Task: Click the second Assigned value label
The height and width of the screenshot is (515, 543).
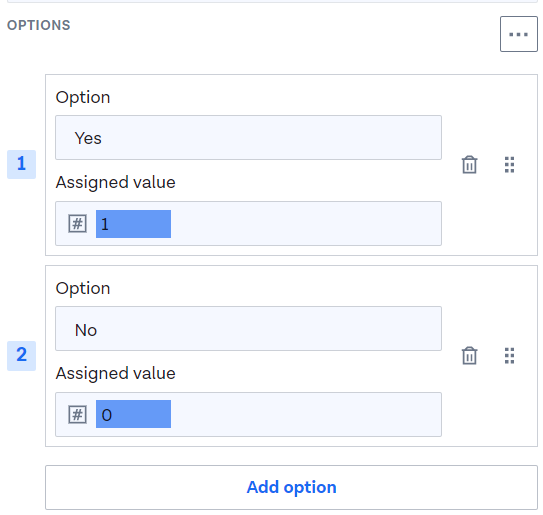Action: coord(116,373)
